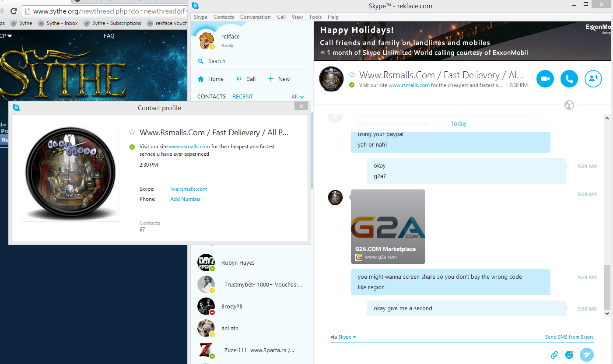Add people to conversation icon

[593, 79]
